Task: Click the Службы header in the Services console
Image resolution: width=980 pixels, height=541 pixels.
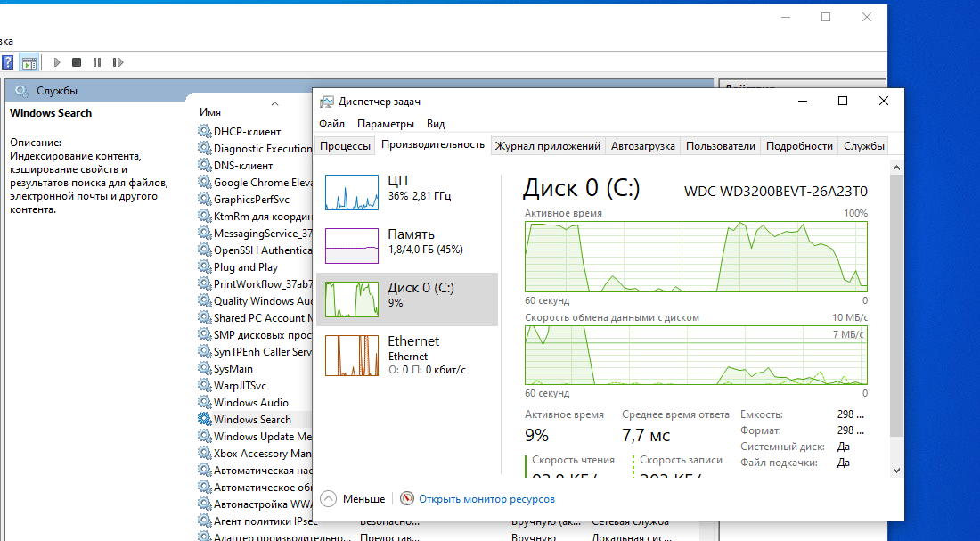Action: (56, 91)
